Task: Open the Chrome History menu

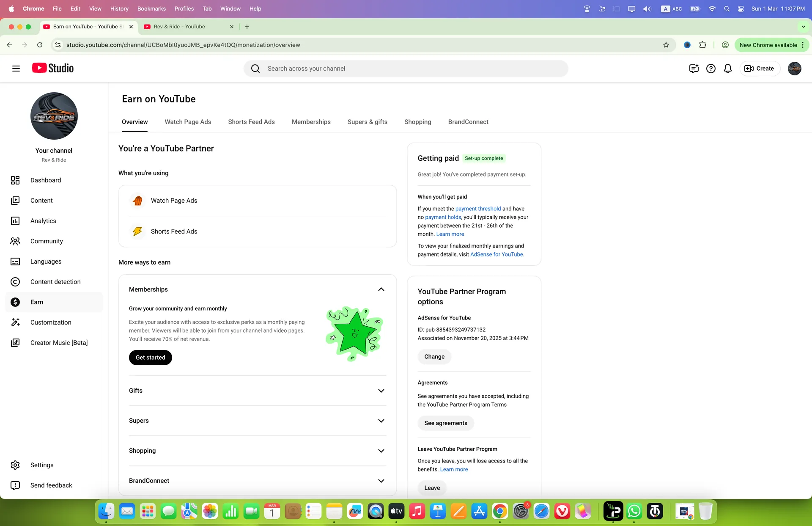Action: [119, 8]
